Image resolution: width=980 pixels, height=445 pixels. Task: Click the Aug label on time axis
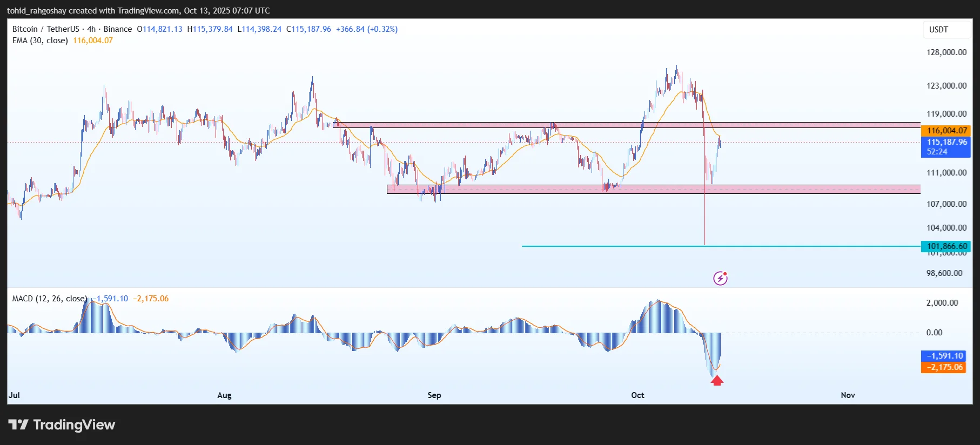tap(224, 395)
